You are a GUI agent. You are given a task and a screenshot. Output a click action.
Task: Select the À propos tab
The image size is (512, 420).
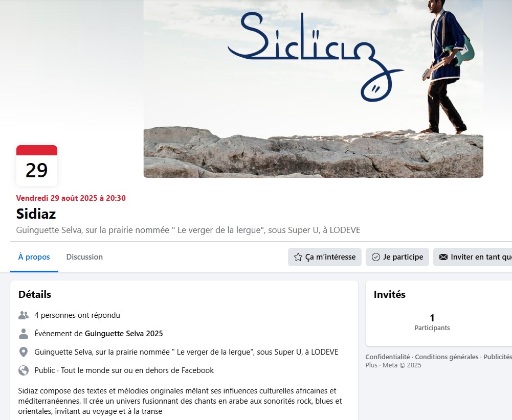[34, 257]
